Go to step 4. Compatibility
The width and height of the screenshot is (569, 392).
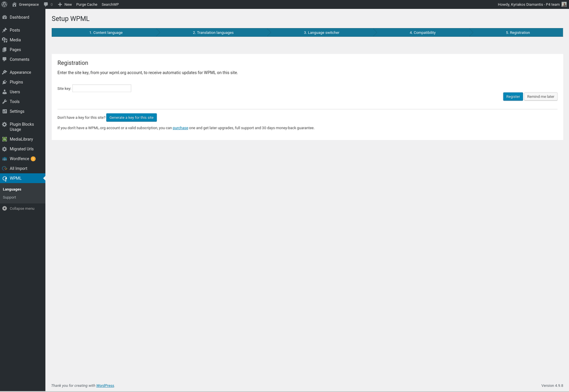[x=423, y=33]
